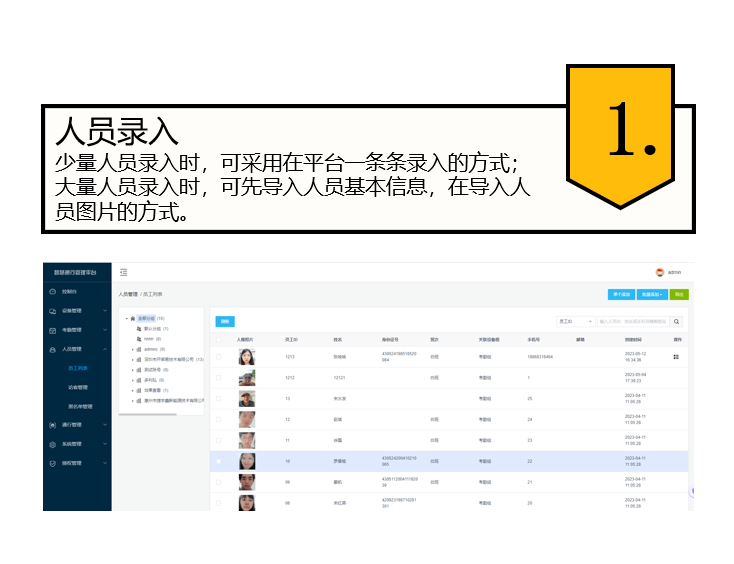Screen dimensions: 734x564
Task: Tick the select-all checkbox in table header
Action: 219,340
